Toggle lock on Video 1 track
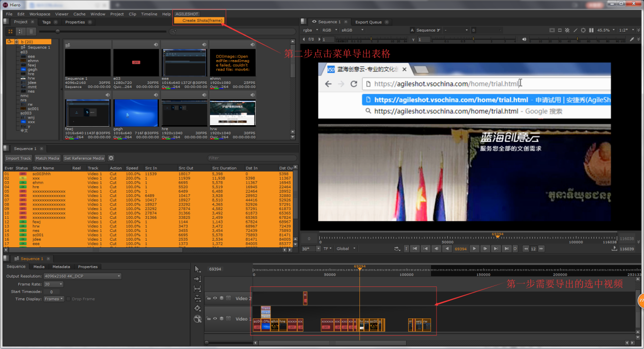Image resolution: width=644 pixels, height=349 pixels. point(208,319)
